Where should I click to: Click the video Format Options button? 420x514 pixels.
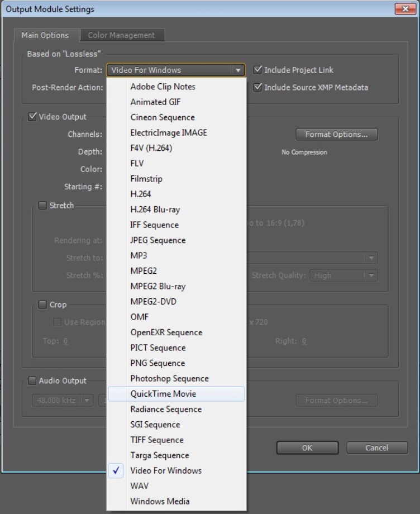[336, 135]
